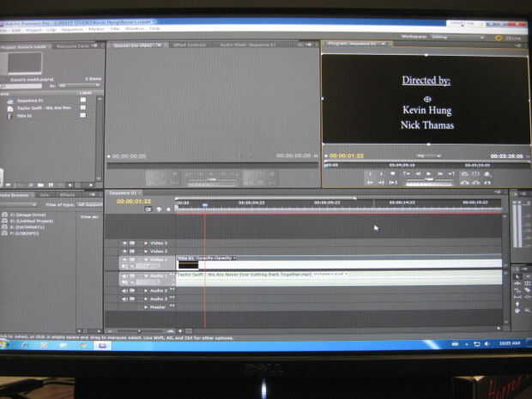This screenshot has height=399, width=532.
Task: Collapse the Audio 1 track
Action: pyautogui.click(x=146, y=276)
